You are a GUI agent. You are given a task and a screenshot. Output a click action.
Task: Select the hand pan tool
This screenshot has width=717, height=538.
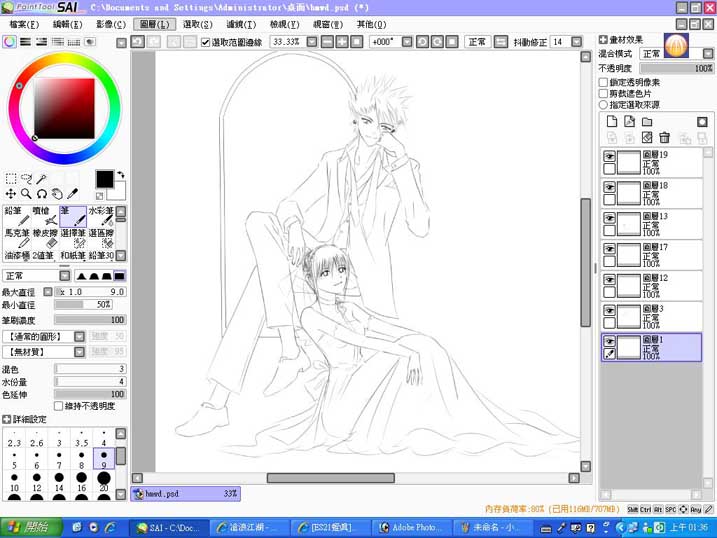point(57,194)
